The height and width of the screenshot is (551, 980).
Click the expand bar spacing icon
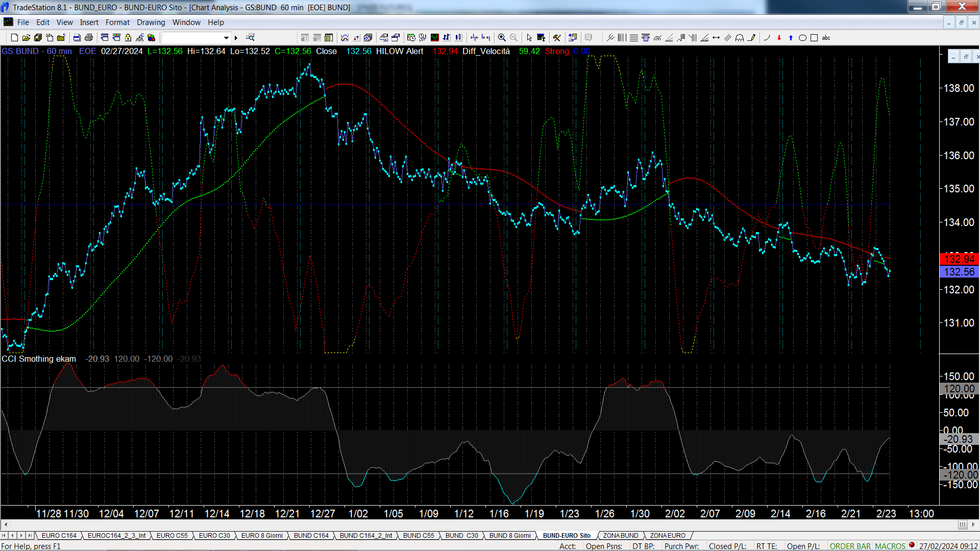pyautogui.click(x=486, y=38)
